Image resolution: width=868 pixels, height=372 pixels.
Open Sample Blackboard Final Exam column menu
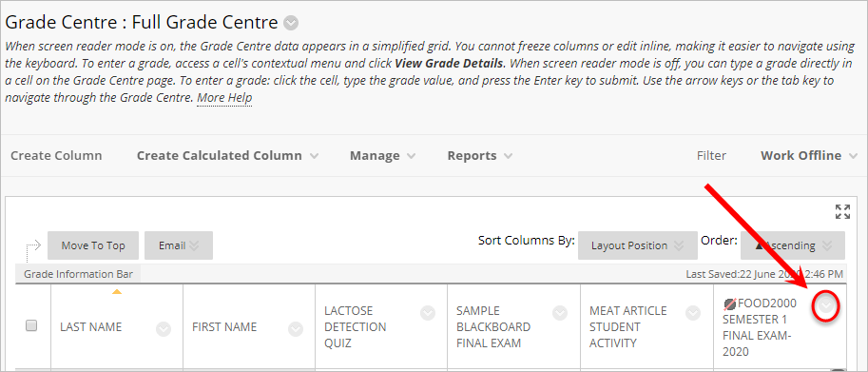[560, 313]
